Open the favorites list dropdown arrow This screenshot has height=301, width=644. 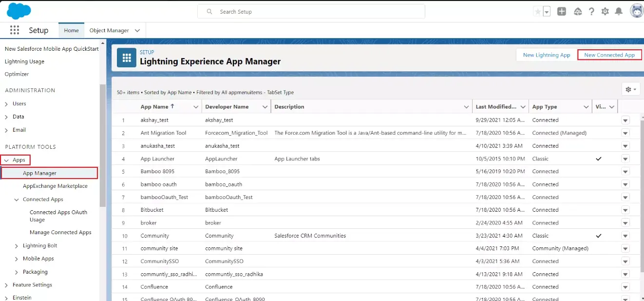tap(547, 12)
